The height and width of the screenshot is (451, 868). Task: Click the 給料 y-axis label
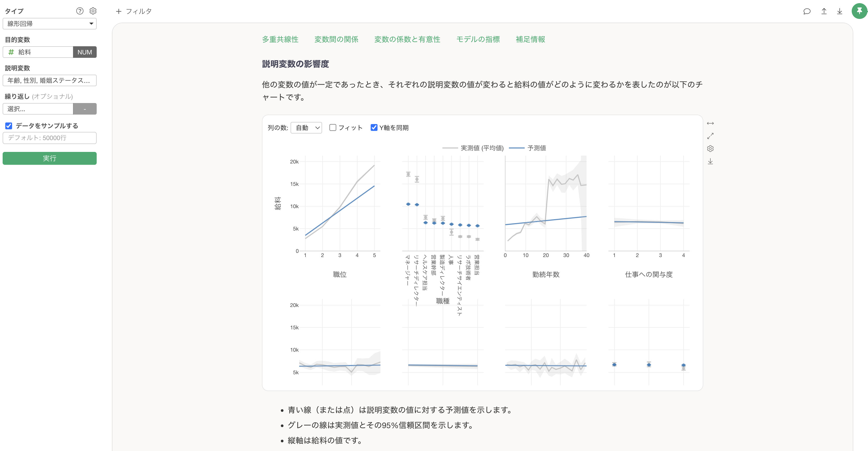pos(278,204)
